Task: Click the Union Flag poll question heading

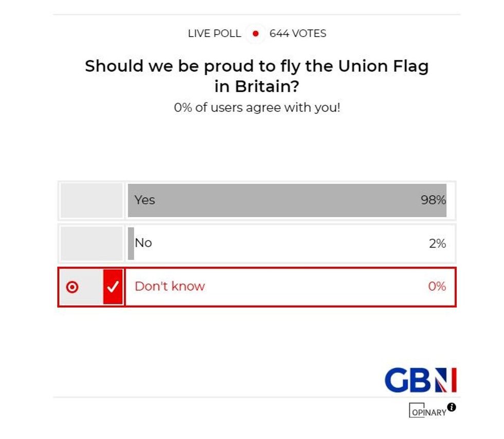Action: pos(257,76)
